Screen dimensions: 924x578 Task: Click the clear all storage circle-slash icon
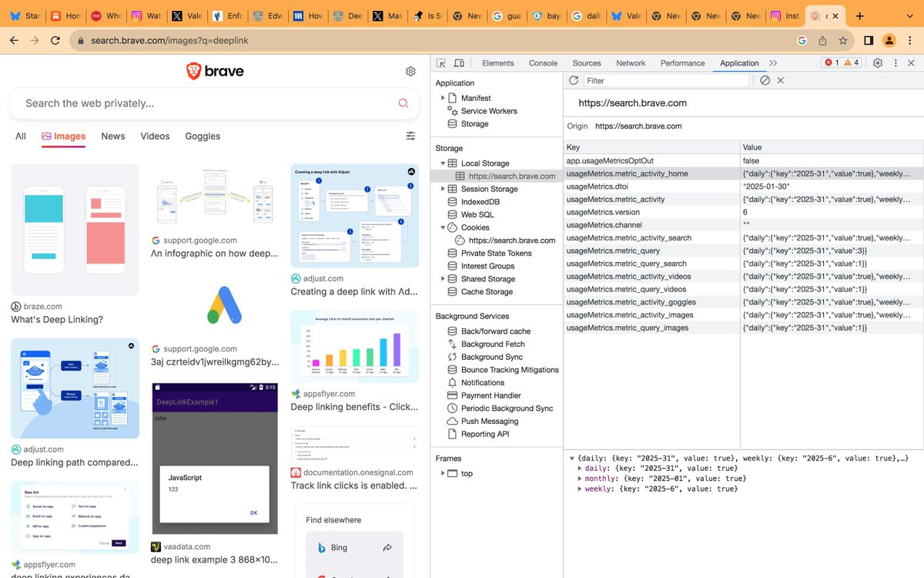pyautogui.click(x=765, y=80)
